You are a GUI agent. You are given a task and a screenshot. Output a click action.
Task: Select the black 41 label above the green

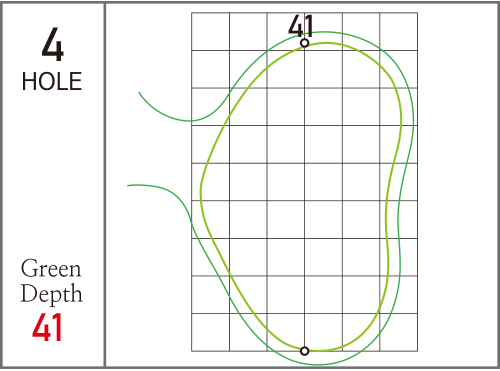[300, 26]
